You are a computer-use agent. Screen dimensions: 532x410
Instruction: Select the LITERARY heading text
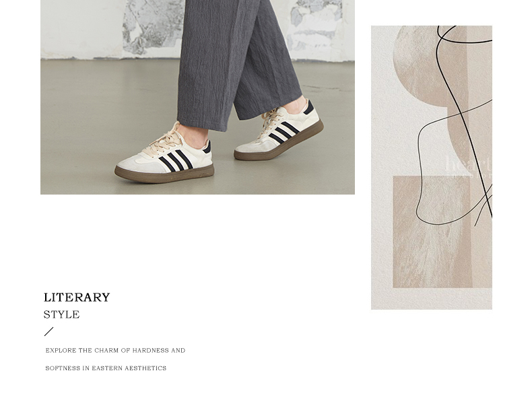[x=77, y=298]
